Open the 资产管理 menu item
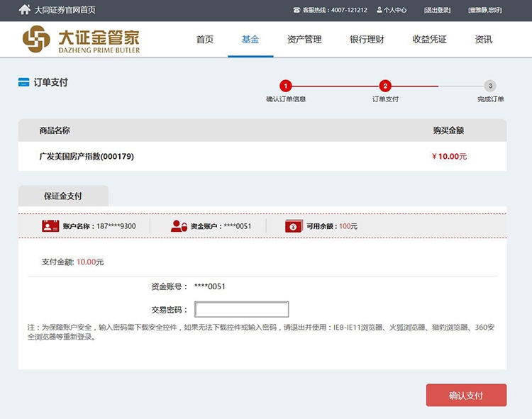 point(304,39)
